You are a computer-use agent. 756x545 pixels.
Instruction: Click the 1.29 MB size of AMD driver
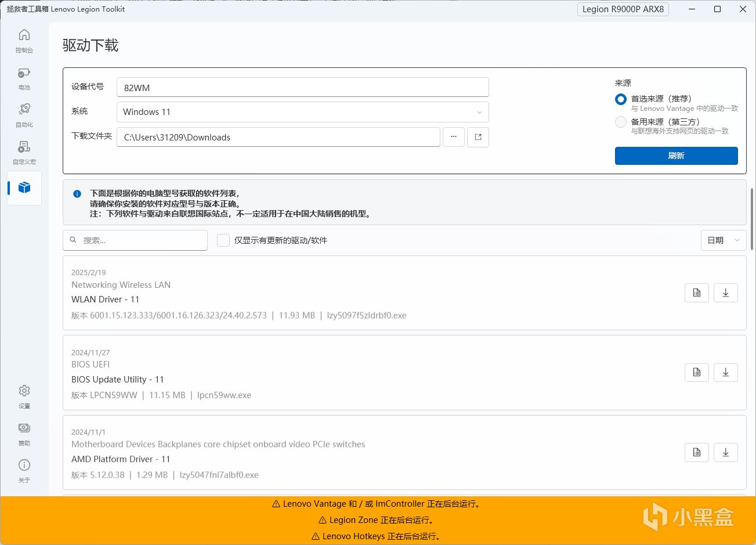coord(152,475)
